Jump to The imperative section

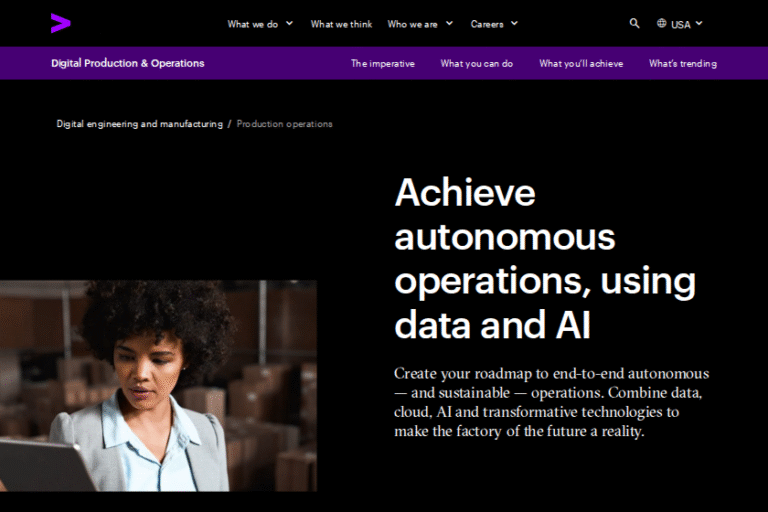point(382,64)
